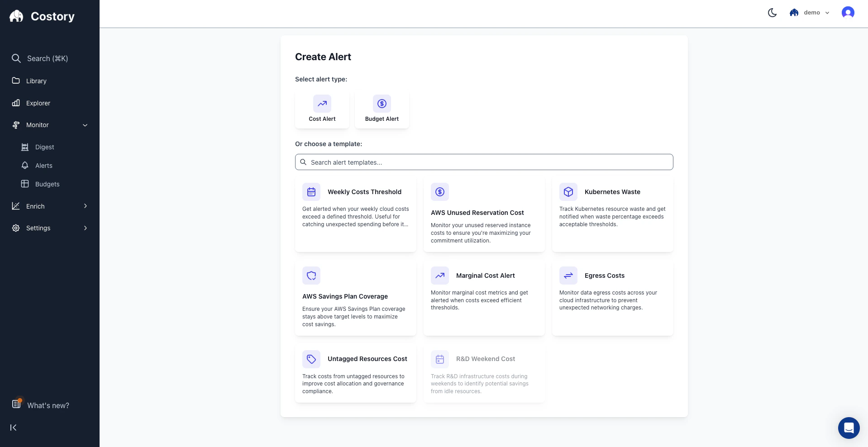This screenshot has width=868, height=447.
Task: Open the chat support bubble icon
Action: (x=848, y=428)
